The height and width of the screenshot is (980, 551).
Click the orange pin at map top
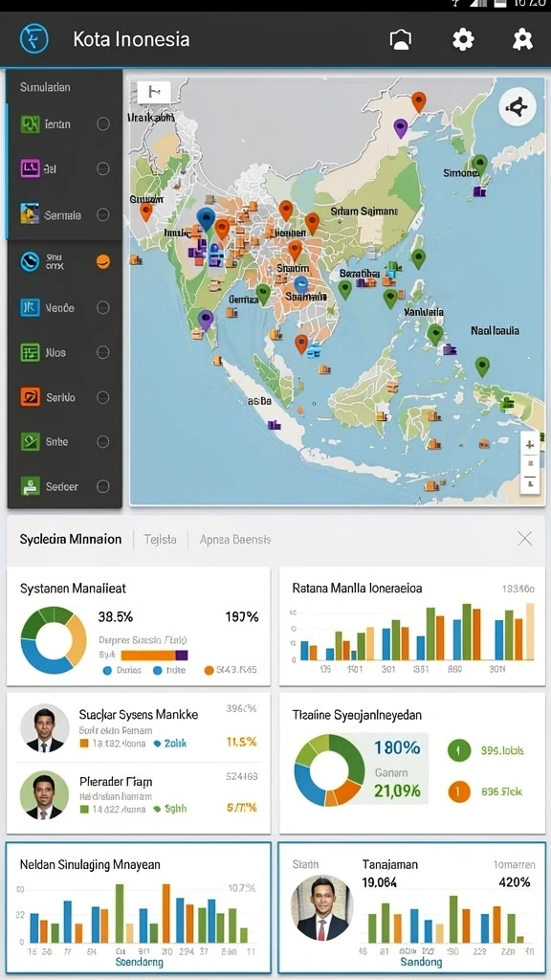(419, 101)
